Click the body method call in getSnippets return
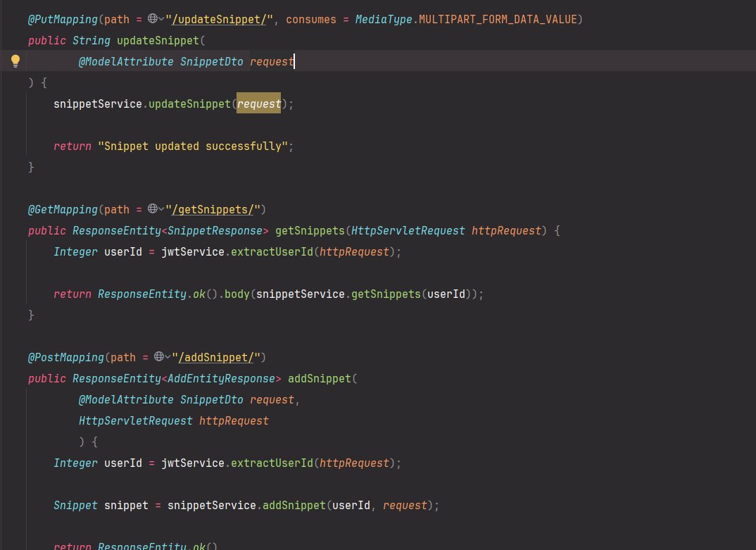 coord(237,294)
